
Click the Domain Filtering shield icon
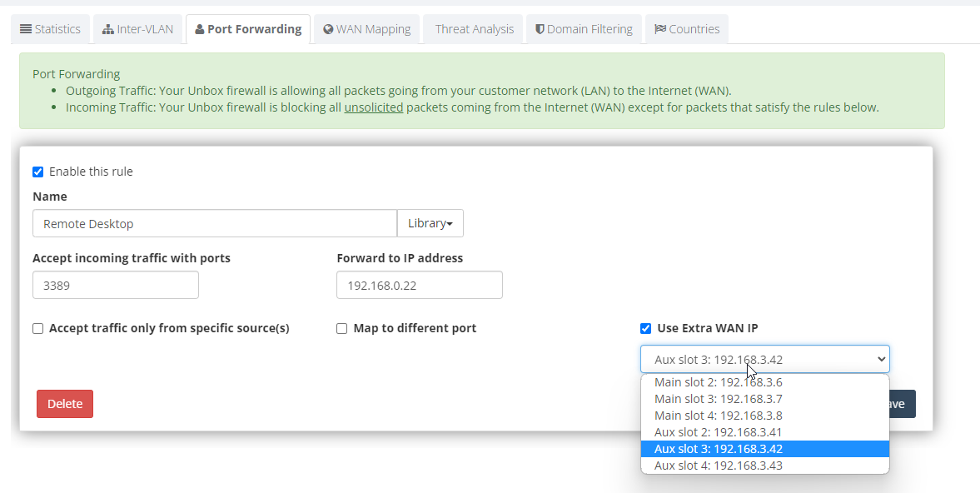tap(540, 29)
